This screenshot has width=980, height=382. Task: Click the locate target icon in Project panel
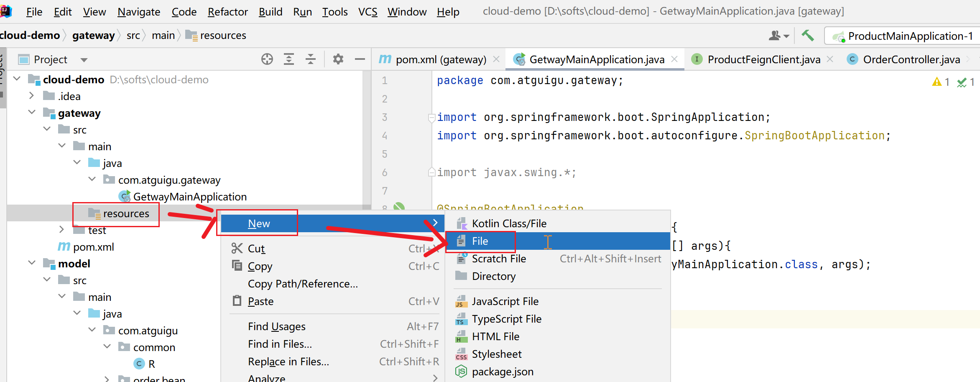pyautogui.click(x=267, y=59)
